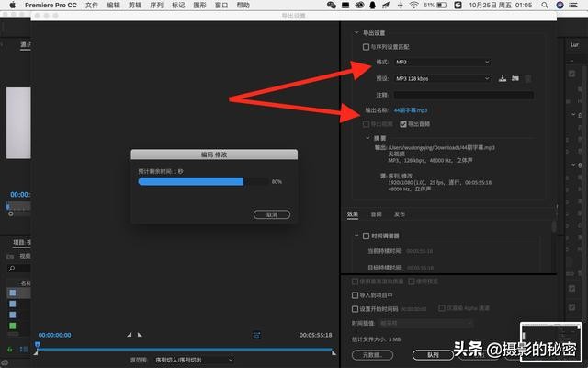The height and width of the screenshot is (368, 588).
Task: Toggle the use maximum render quality checkbox
Action: pos(355,282)
